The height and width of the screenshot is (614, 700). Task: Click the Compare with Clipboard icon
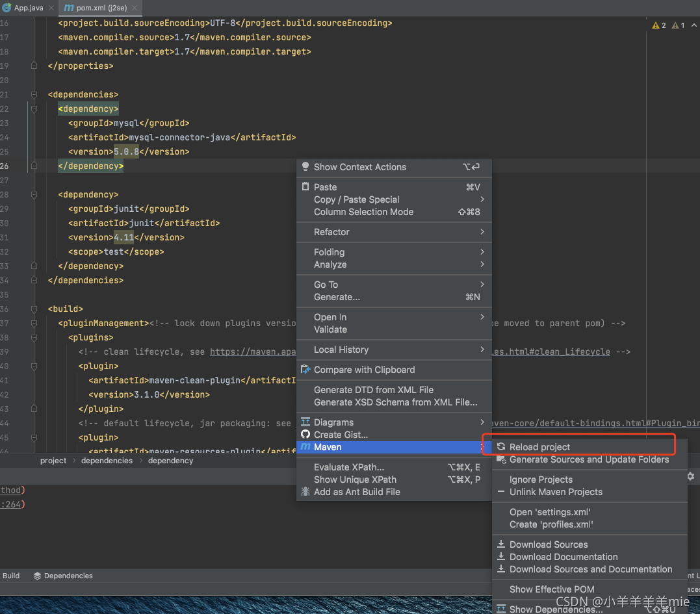point(305,370)
